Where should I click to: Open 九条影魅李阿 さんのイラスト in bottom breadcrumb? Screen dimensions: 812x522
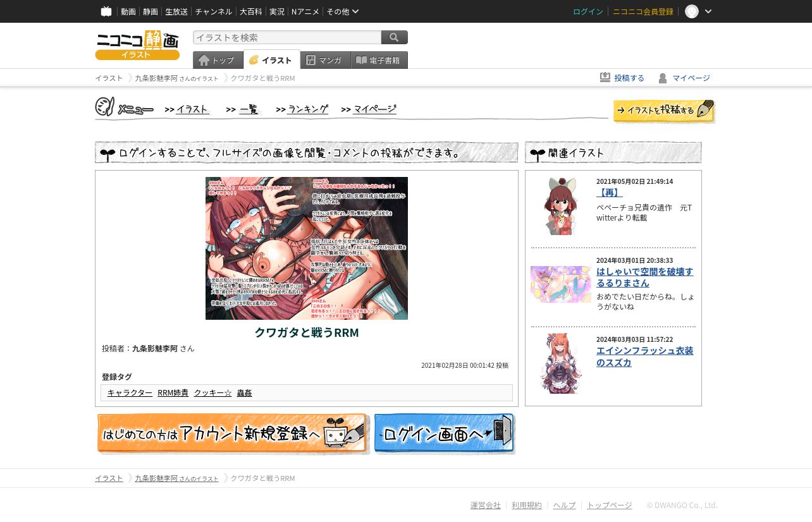point(176,478)
